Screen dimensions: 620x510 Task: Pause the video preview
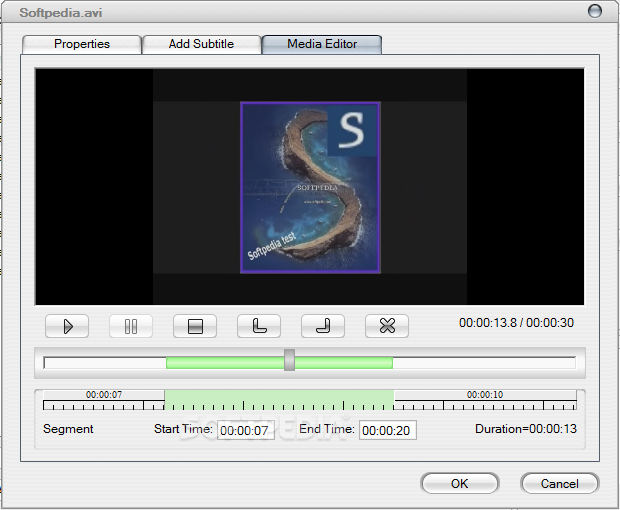coord(131,326)
